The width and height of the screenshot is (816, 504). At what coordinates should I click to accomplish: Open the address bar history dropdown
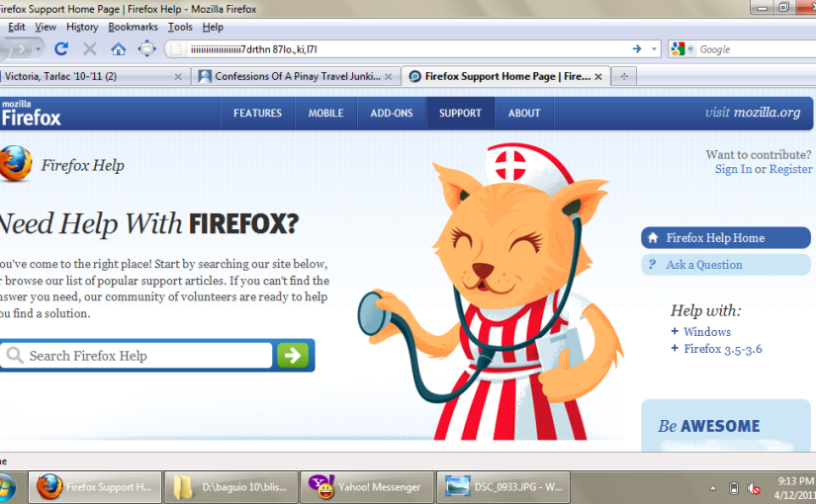tap(654, 48)
